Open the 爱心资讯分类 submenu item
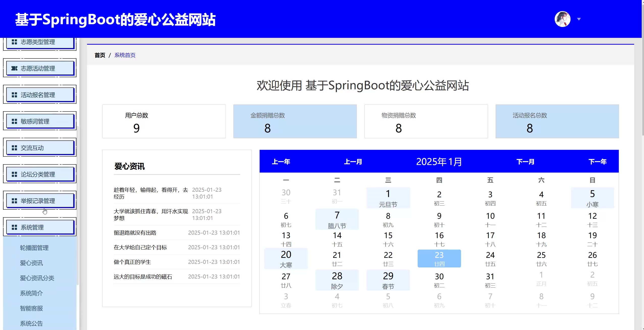Image resolution: width=644 pixels, height=330 pixels. pyautogui.click(x=37, y=278)
